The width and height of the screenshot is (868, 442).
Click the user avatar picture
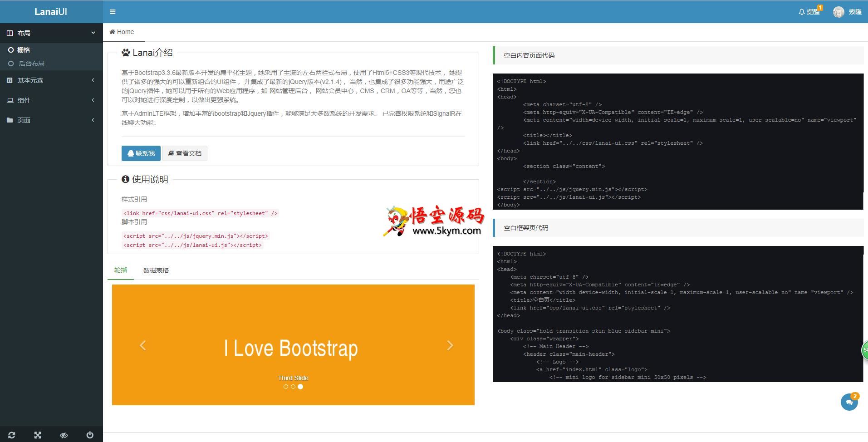coord(839,12)
